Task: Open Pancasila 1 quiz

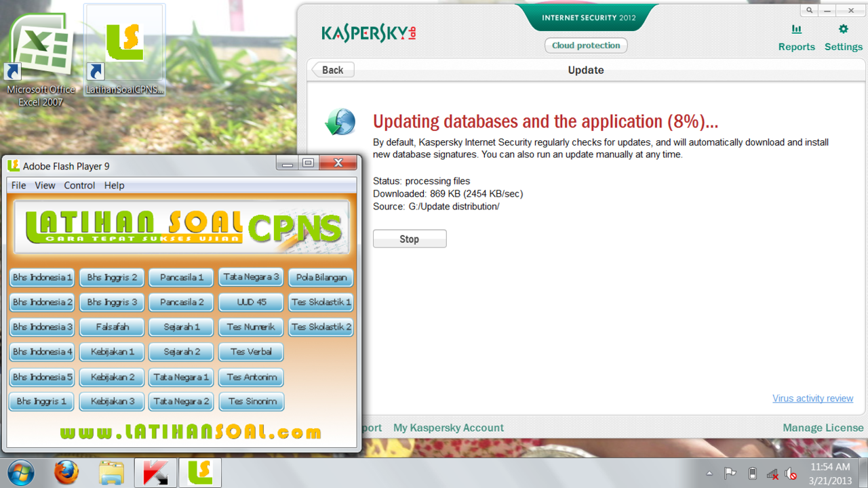Action: tap(182, 277)
